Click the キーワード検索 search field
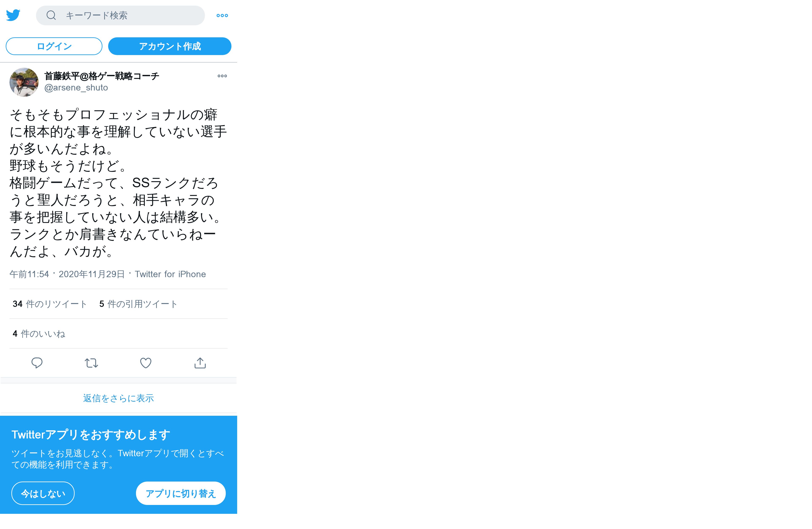 [120, 15]
